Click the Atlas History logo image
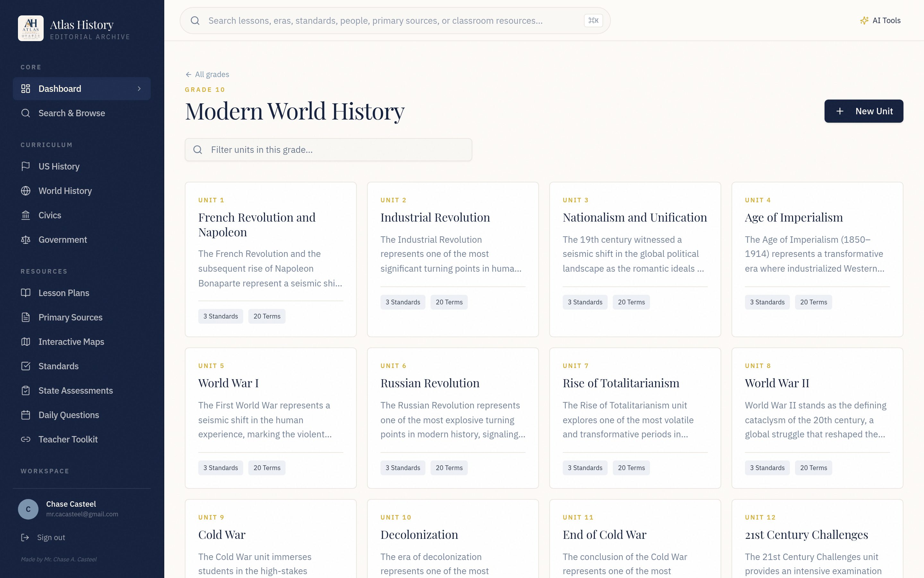 tap(30, 28)
